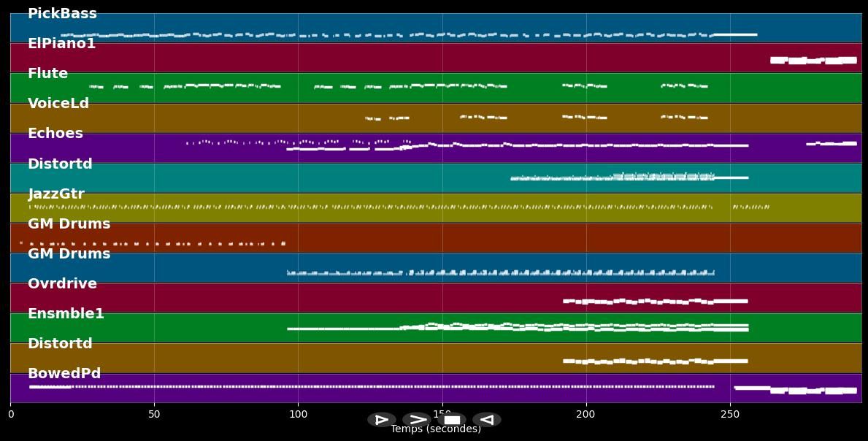
Task: Select the Echoes track label
Action: 55,134
